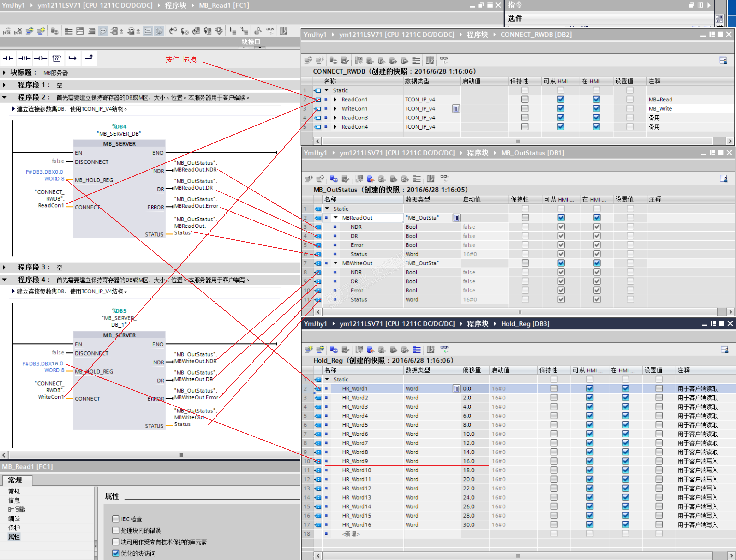The height and width of the screenshot is (560, 736).
Task: Insert an empty box instruction
Action: point(57,58)
